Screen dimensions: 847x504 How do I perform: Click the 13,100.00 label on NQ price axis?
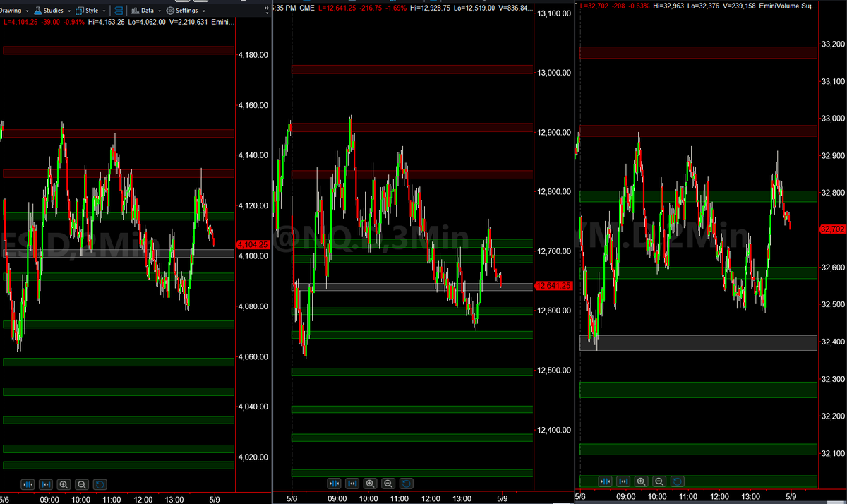pos(555,13)
